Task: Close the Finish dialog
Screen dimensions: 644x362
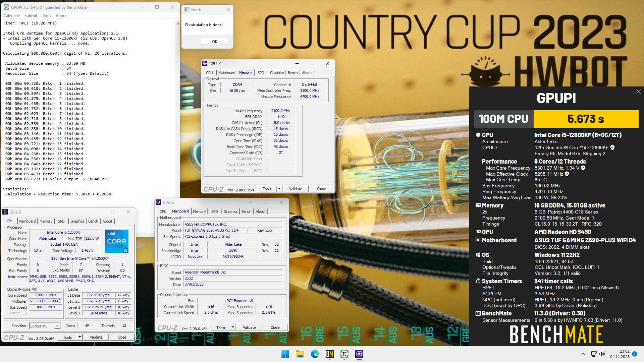Action: click(x=228, y=9)
